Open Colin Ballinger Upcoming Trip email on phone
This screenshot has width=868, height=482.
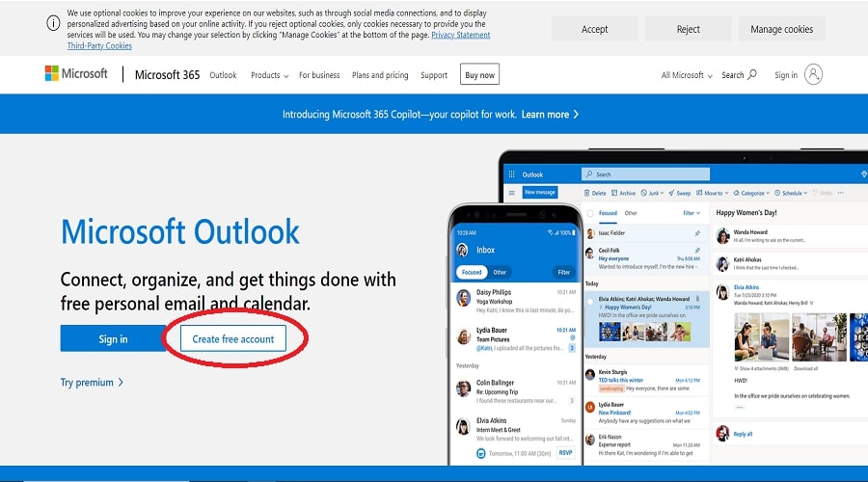(x=515, y=391)
